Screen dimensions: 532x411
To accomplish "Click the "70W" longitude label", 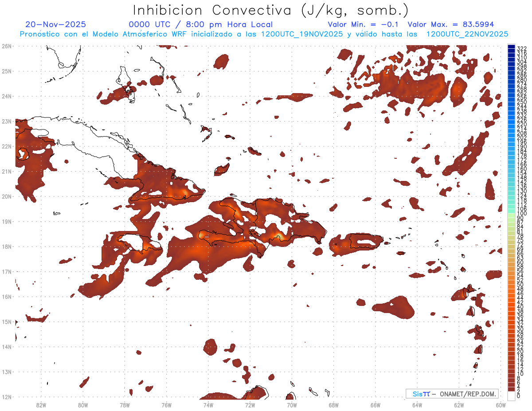I will (x=292, y=405).
